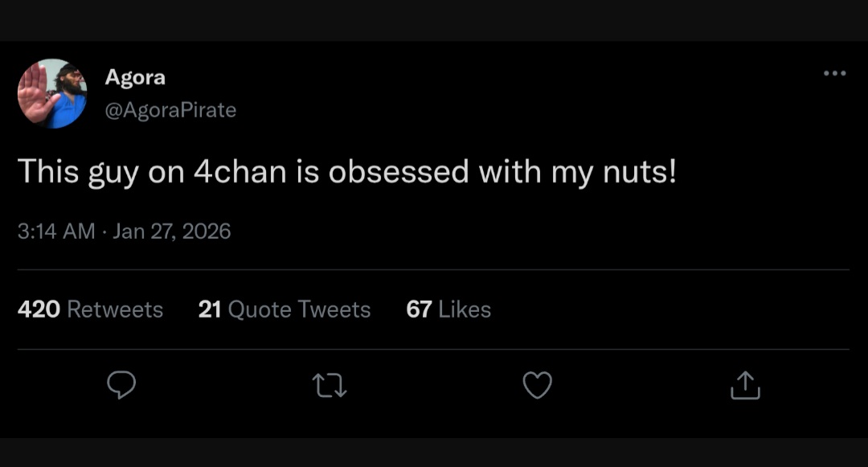Open the share icon menu
Viewport: 868px width, 467px height.
pyautogui.click(x=745, y=386)
